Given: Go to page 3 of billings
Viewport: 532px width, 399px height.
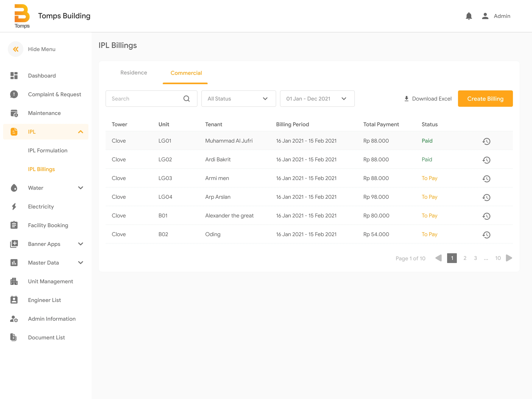Looking at the screenshot, I should (x=476, y=258).
